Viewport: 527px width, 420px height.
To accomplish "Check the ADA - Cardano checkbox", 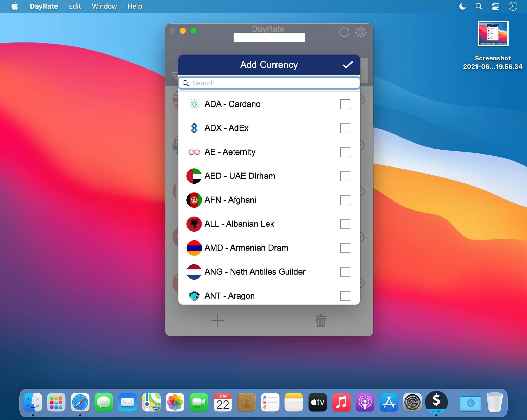I will (345, 104).
